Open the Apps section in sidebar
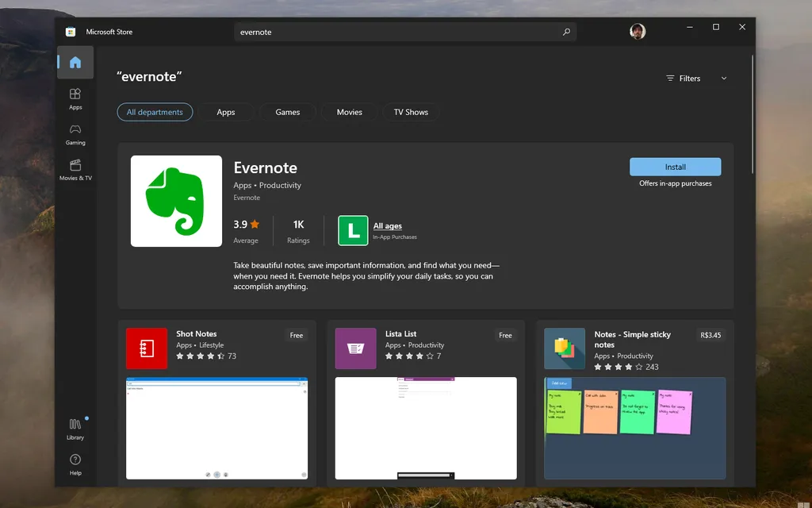This screenshot has width=812, height=508. (75, 98)
